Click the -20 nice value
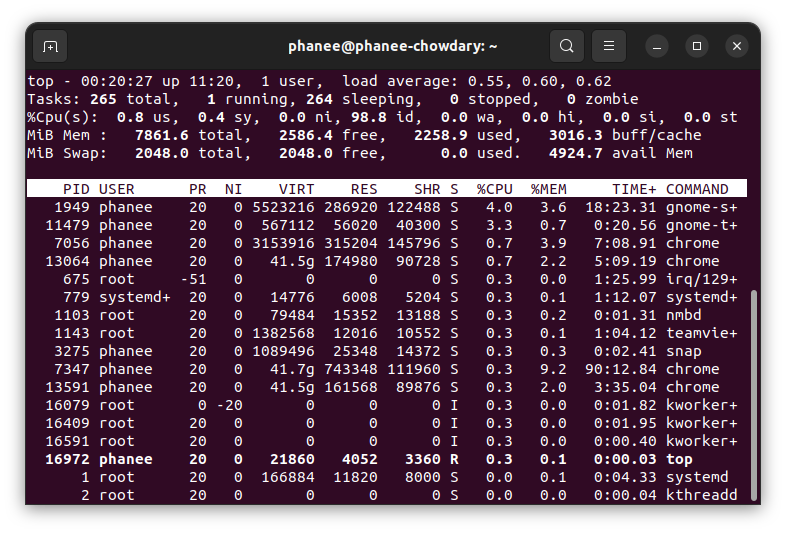 (x=230, y=405)
